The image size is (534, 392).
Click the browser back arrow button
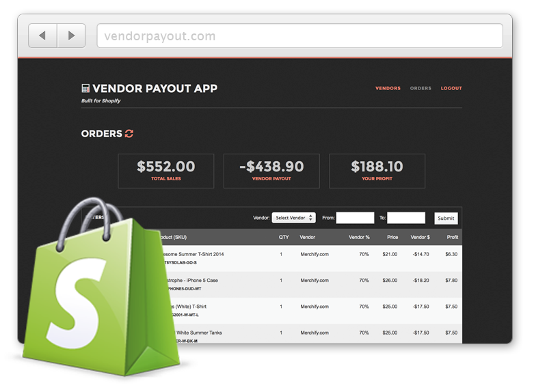(x=42, y=36)
